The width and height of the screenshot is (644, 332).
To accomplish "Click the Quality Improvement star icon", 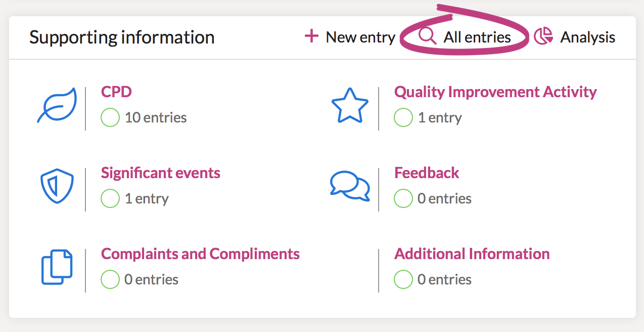I will click(350, 105).
